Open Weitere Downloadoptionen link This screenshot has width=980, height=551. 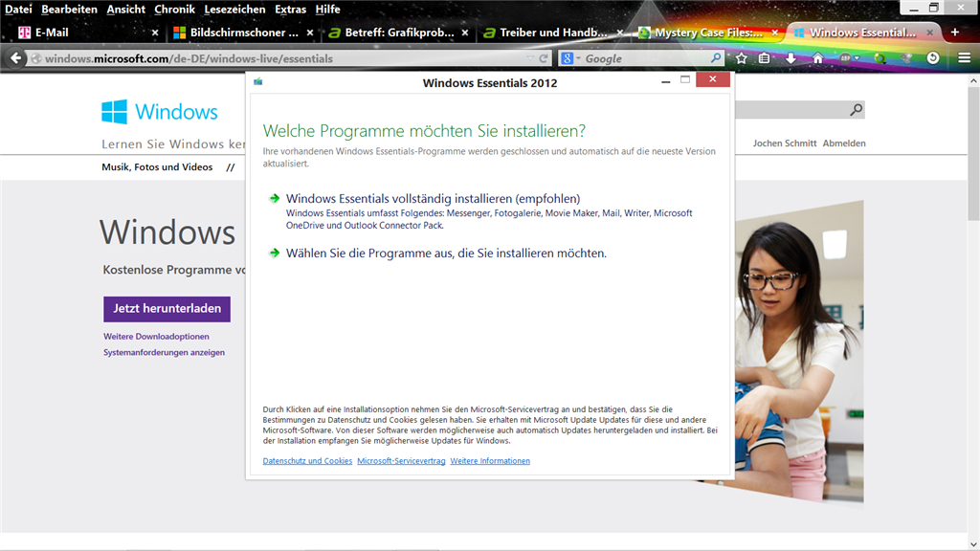[x=156, y=336]
